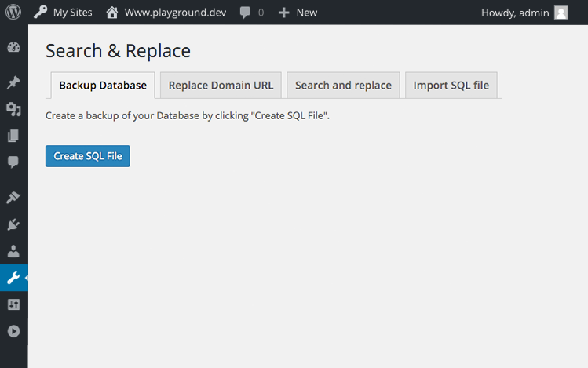Open Comments from the sidebar bubble icon
This screenshot has width=588, height=368.
(x=13, y=162)
